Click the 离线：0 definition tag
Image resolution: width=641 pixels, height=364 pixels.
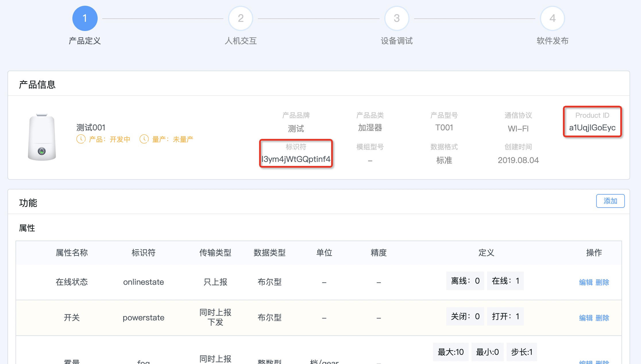tap(465, 281)
